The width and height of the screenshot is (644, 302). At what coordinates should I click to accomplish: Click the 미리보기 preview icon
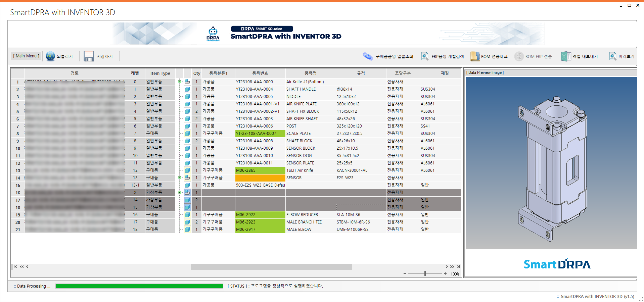pyautogui.click(x=613, y=56)
